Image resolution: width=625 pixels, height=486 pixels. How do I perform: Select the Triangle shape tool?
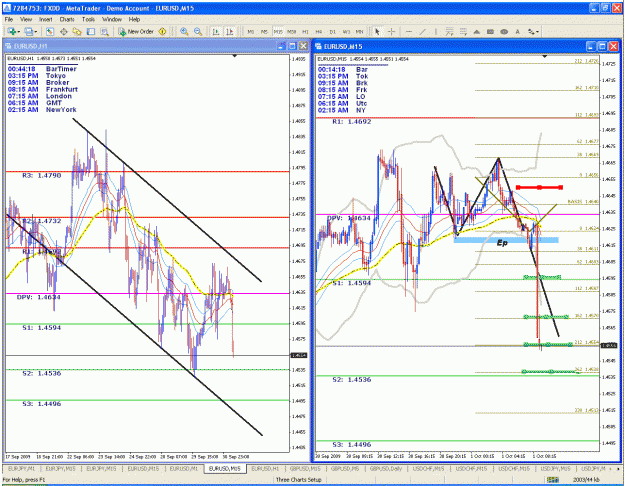477,31
